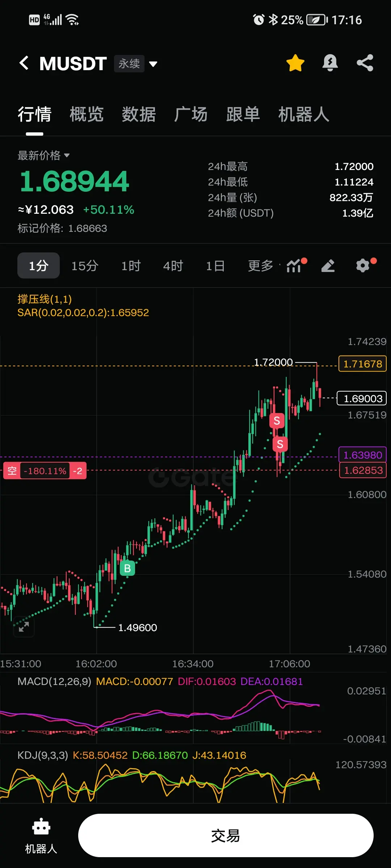Open the 数据 tab

(139, 114)
